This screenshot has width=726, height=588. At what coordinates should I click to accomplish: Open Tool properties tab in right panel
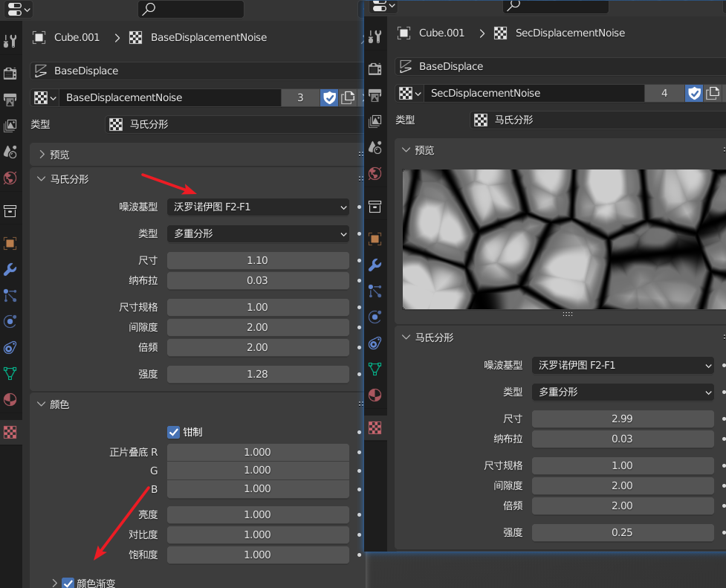[x=375, y=36]
